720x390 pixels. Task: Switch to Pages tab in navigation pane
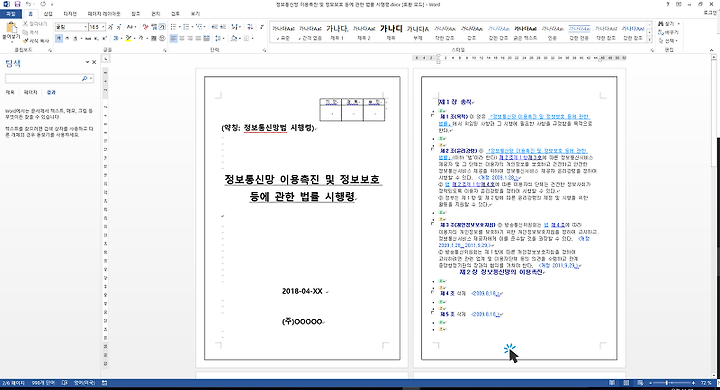click(30, 92)
